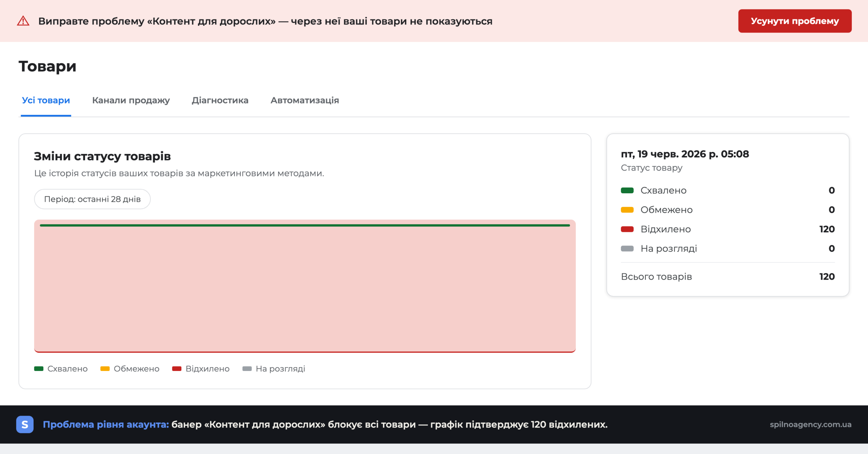Open the «Канали продажу» tab
This screenshot has width=868, height=454.
131,100
